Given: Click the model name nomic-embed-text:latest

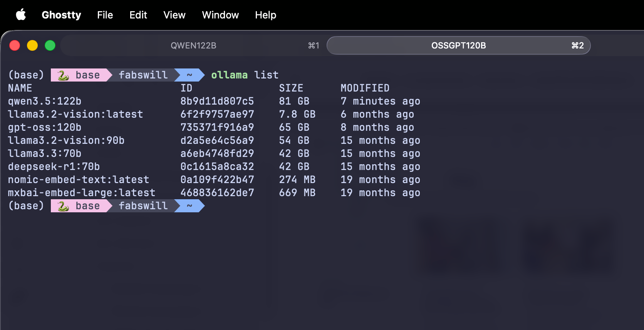Looking at the screenshot, I should tap(79, 180).
